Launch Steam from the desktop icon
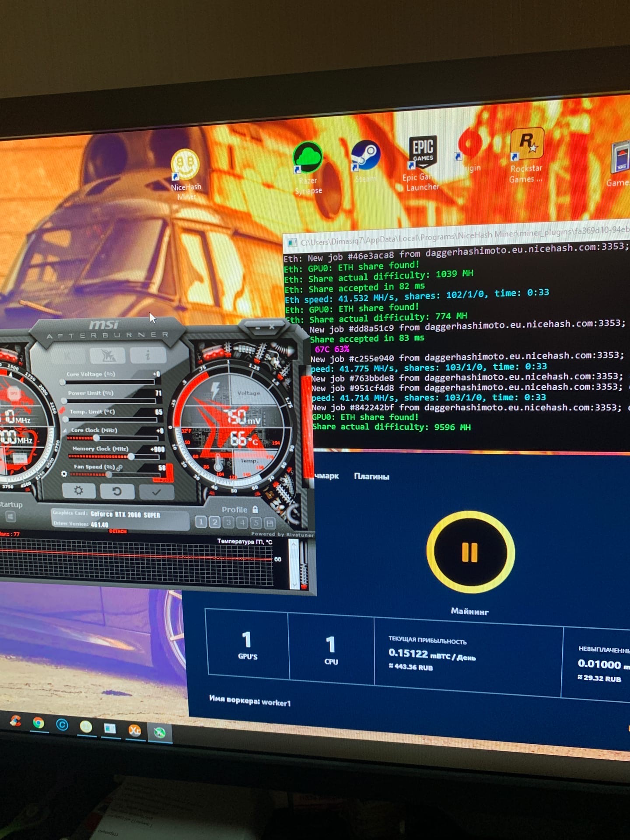 365,161
